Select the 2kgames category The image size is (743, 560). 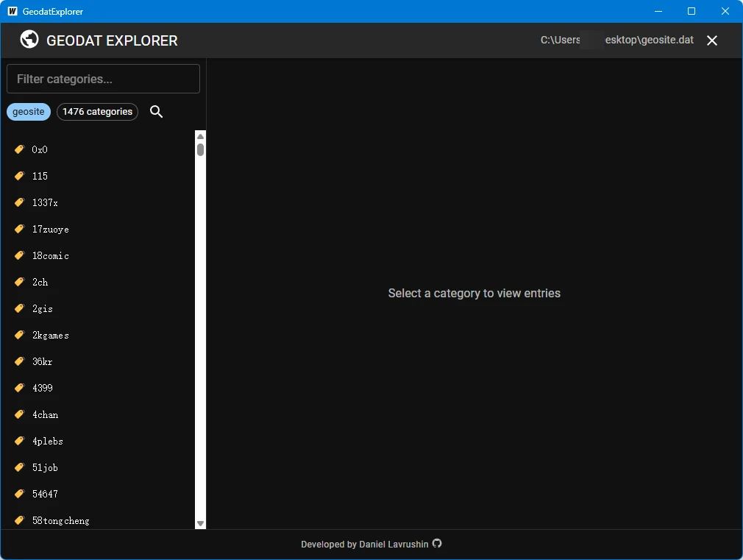98,336
